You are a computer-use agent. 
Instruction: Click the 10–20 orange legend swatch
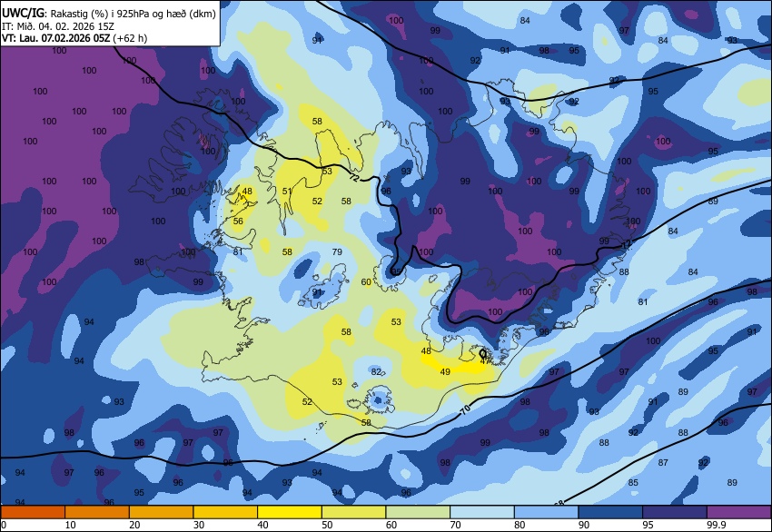[97, 512]
